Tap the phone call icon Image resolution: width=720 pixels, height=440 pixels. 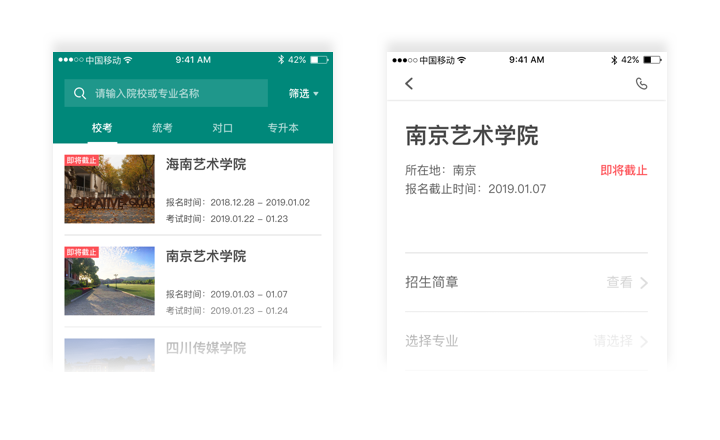coord(641,84)
